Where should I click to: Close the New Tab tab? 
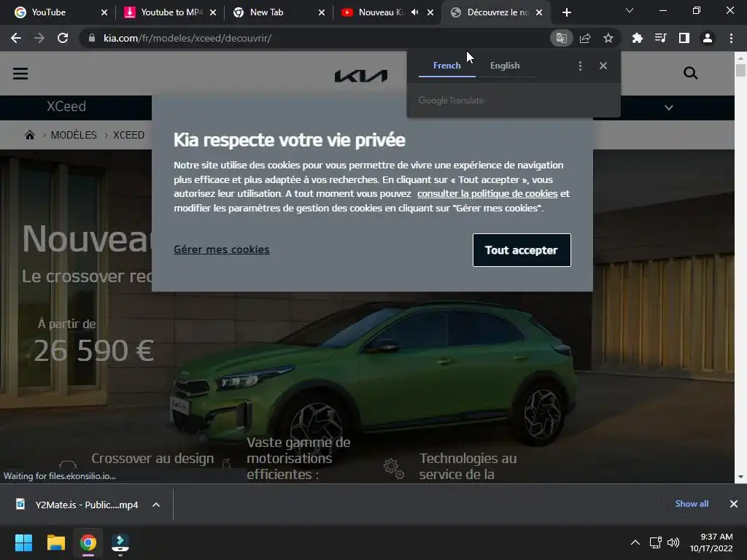[322, 12]
